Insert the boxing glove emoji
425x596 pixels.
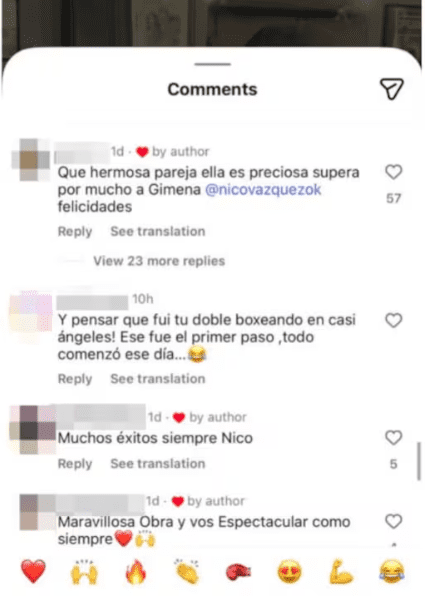tap(238, 572)
